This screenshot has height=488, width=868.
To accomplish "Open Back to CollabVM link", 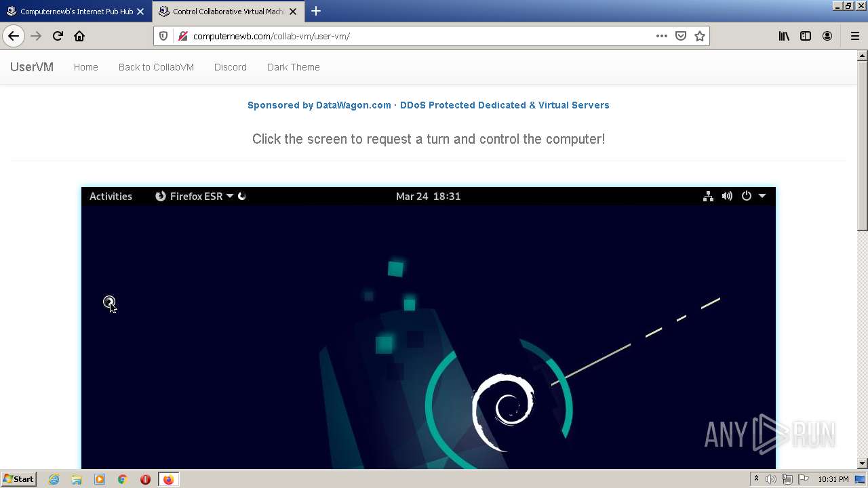I will pyautogui.click(x=156, y=67).
